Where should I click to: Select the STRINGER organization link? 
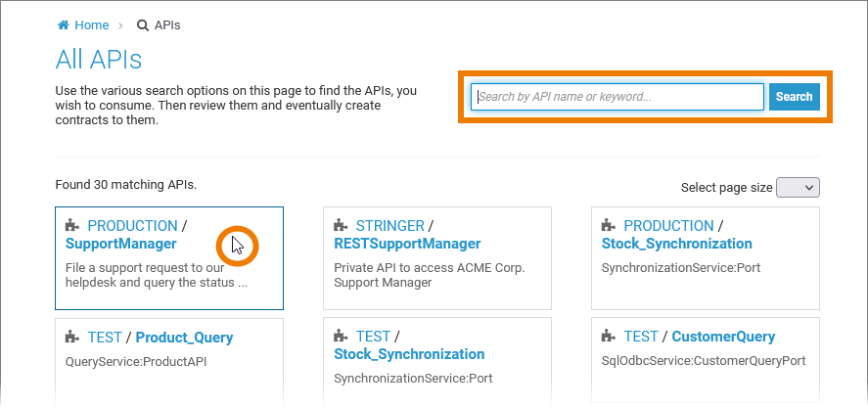(x=389, y=226)
